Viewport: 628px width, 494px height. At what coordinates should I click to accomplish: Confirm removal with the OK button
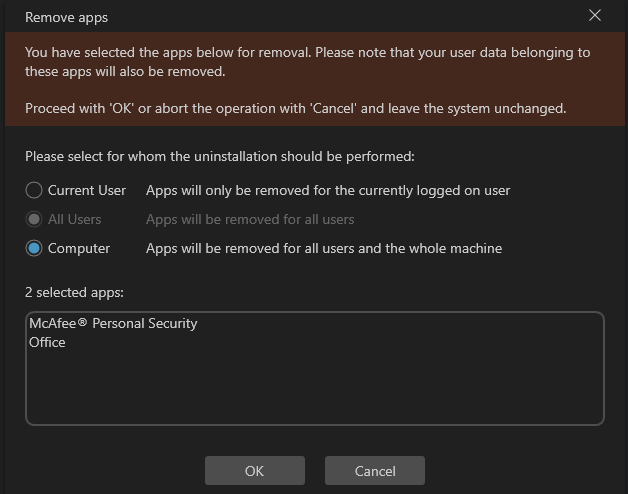click(x=255, y=471)
